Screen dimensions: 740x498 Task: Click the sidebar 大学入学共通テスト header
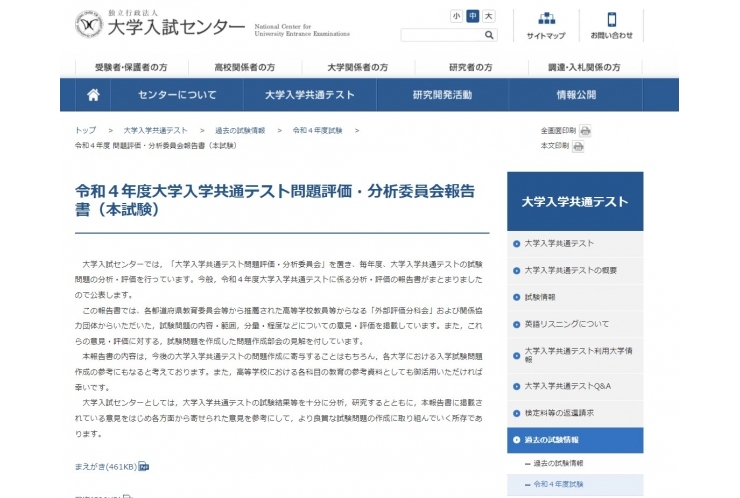(575, 202)
